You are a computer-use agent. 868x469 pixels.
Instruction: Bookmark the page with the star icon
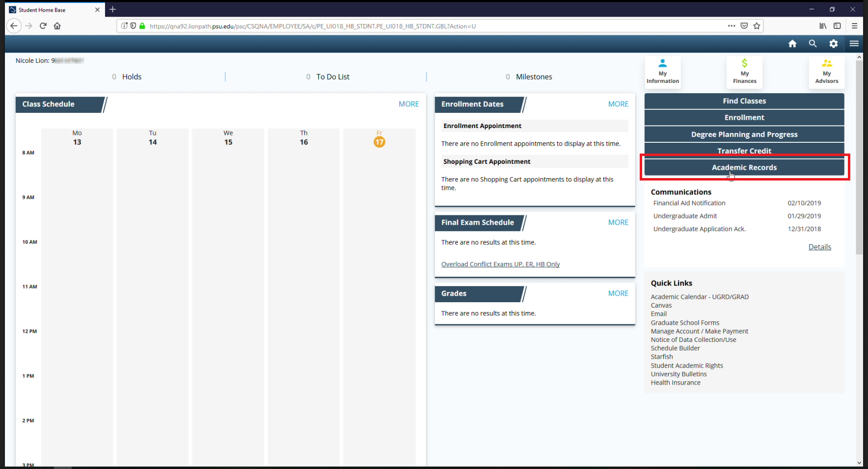[x=757, y=26]
